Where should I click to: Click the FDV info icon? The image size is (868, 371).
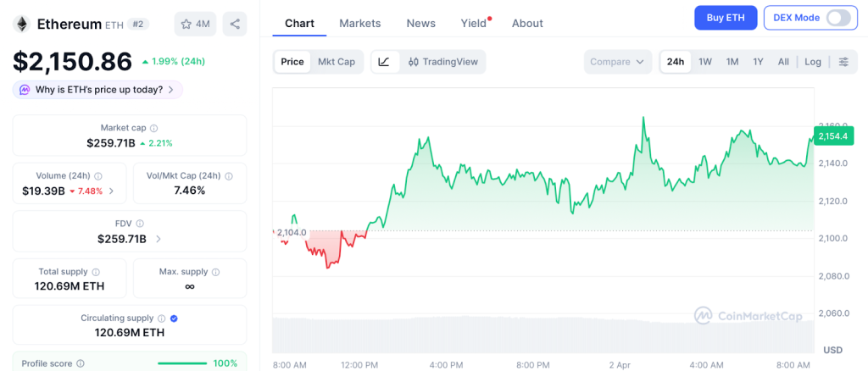click(140, 224)
